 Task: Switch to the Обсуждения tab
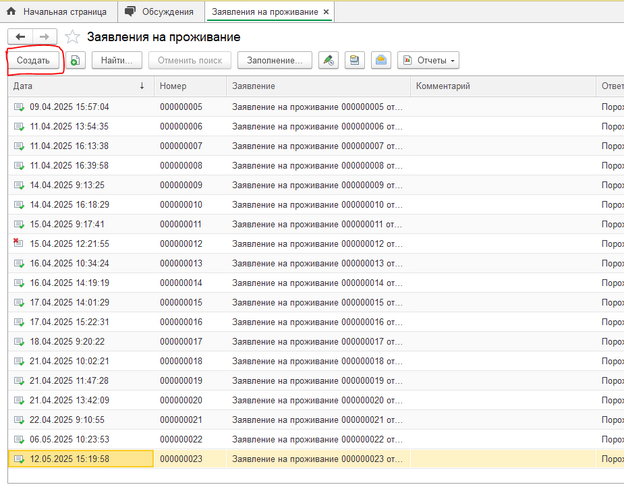point(161,12)
